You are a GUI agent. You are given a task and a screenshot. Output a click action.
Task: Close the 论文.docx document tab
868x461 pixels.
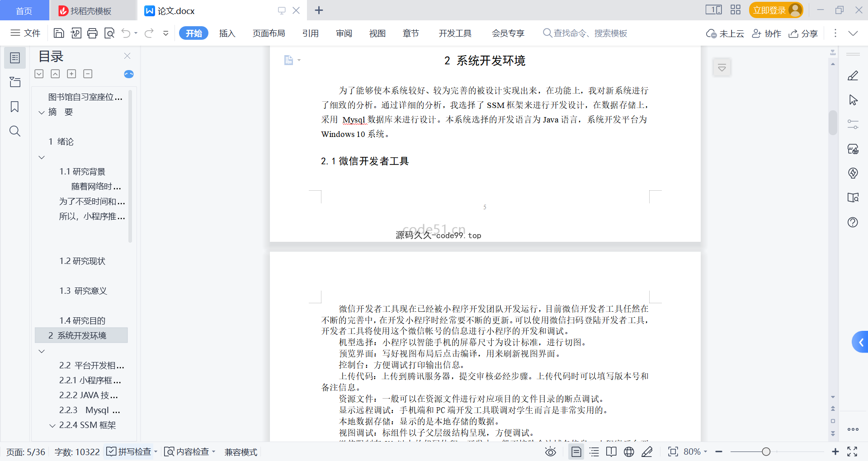(296, 10)
